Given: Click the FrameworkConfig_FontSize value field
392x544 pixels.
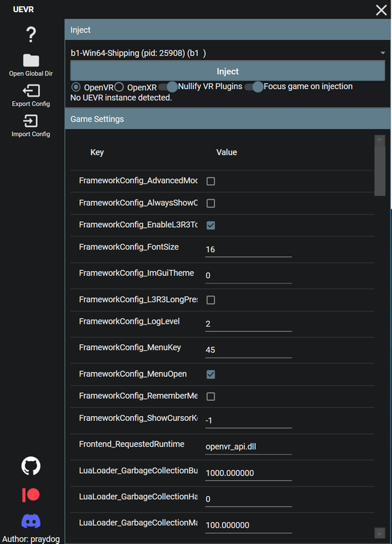Looking at the screenshot, I should (249, 250).
